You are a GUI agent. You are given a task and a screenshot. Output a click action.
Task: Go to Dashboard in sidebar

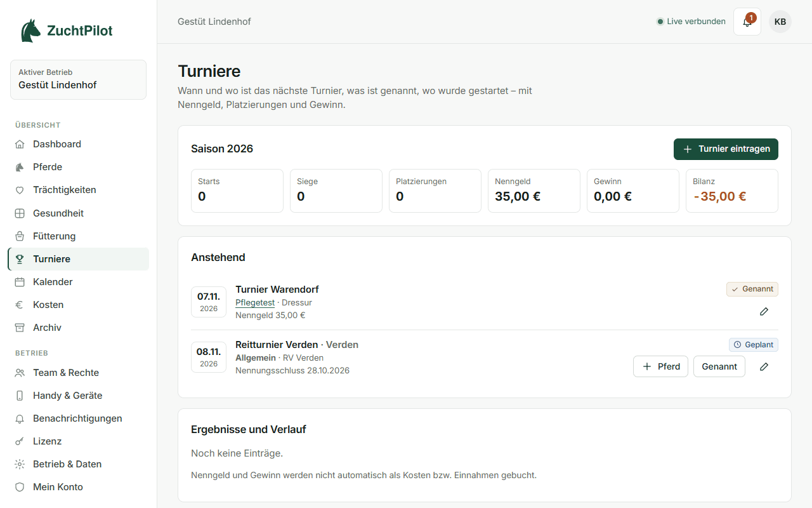(78, 144)
